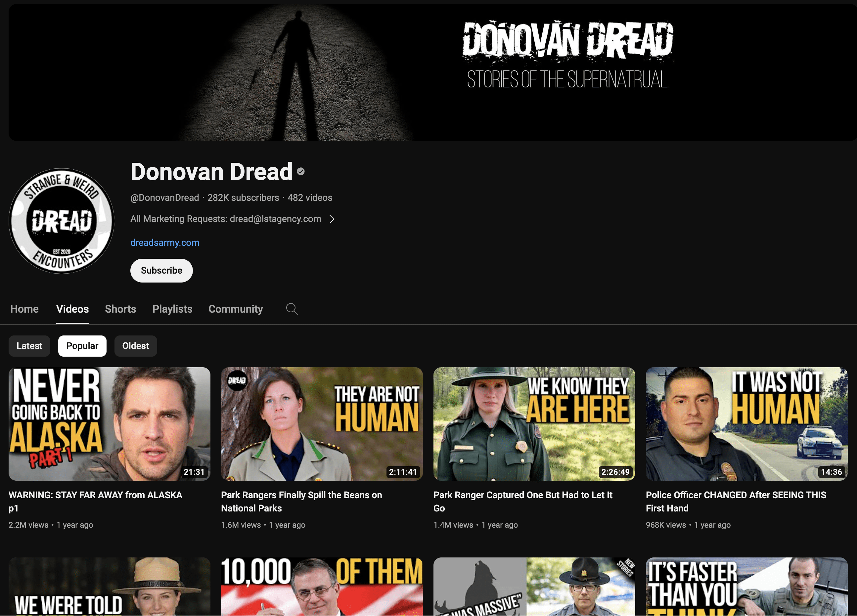Click title Police Officer CHANGED After SEEING THIS
This screenshot has width=857, height=616.
point(736,502)
